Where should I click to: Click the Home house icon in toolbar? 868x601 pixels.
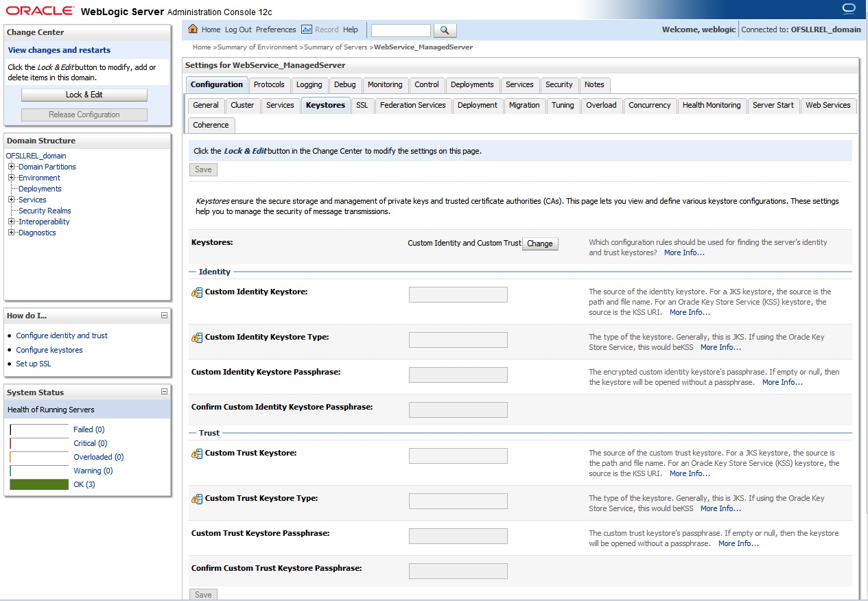193,30
